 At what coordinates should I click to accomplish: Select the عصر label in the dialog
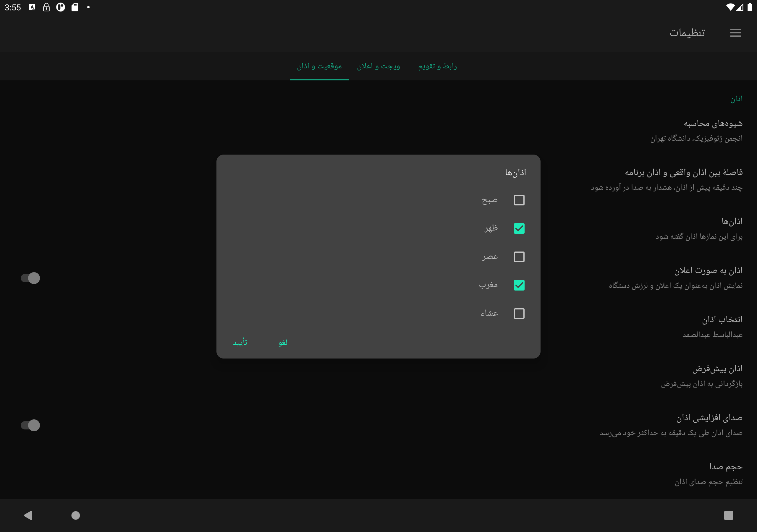(490, 257)
